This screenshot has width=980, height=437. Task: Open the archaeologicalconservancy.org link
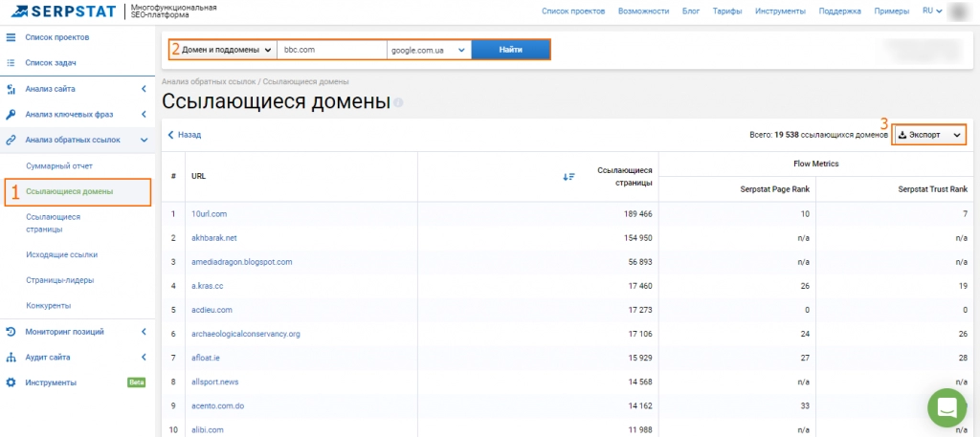[246, 335]
